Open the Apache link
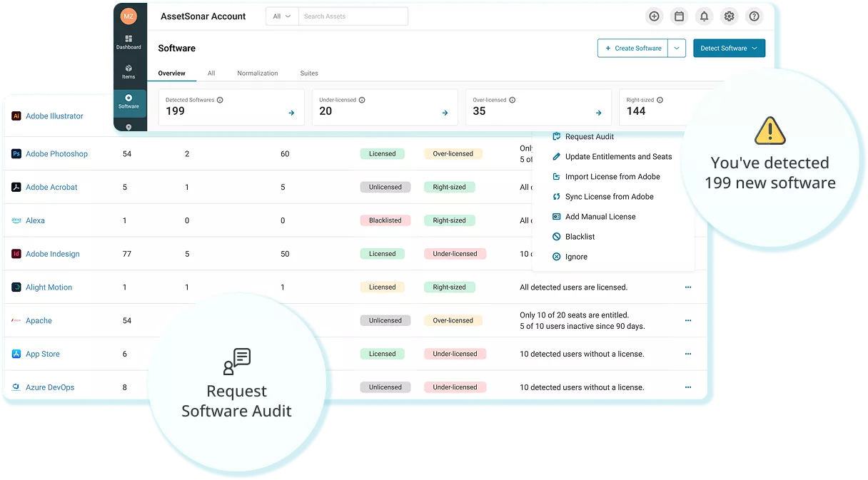 click(x=39, y=320)
